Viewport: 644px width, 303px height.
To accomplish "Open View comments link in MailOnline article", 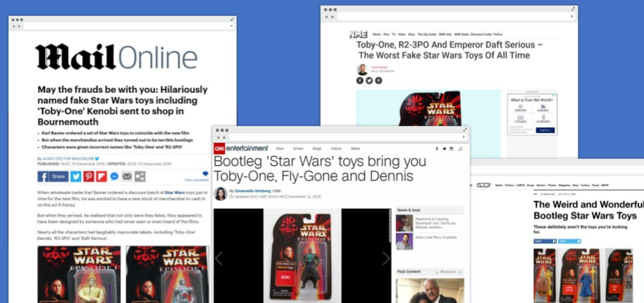I will (196, 180).
